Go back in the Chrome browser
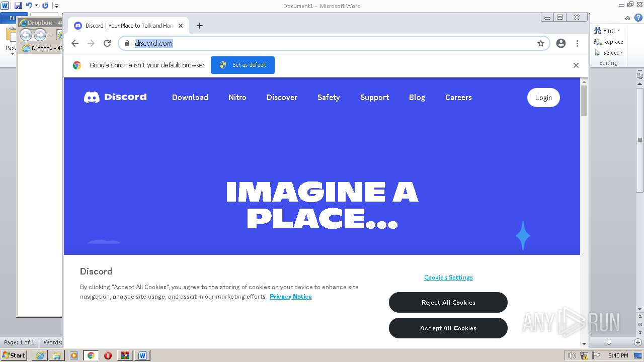Image resolution: width=644 pixels, height=362 pixels. tap(75, 43)
